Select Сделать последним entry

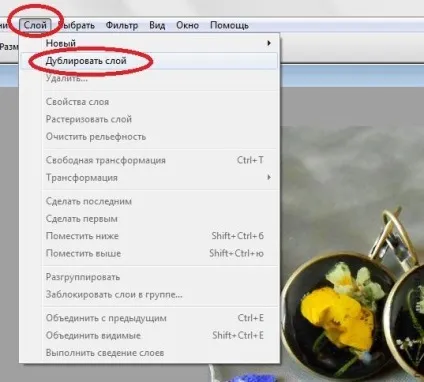pyautogui.click(x=149, y=201)
